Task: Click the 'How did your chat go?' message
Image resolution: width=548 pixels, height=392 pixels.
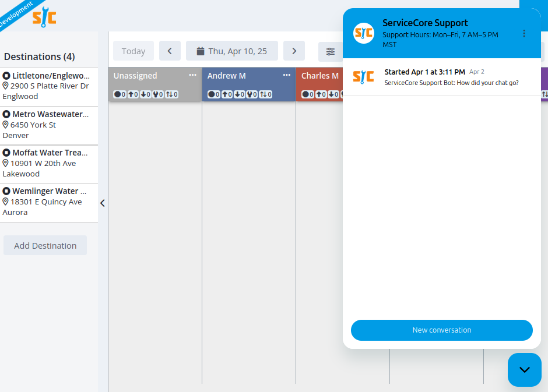Action: 452,83
